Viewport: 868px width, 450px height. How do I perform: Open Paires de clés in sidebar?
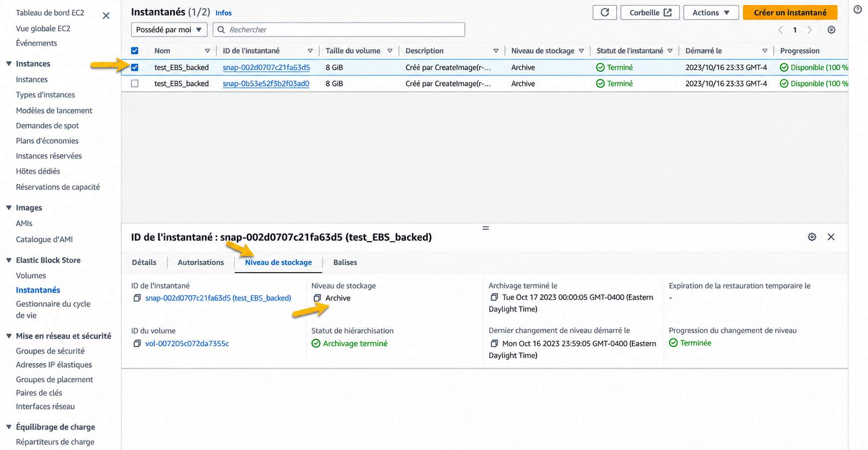click(x=39, y=393)
